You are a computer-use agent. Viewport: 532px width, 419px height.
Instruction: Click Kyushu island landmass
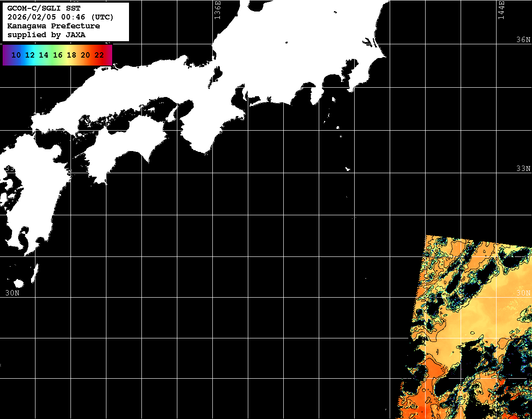[x=31, y=213]
